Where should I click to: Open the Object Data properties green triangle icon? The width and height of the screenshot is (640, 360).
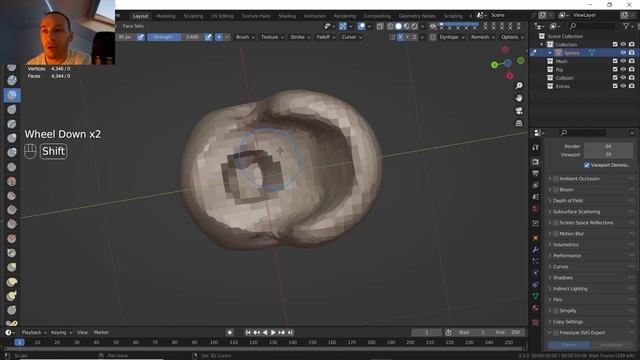(536, 296)
